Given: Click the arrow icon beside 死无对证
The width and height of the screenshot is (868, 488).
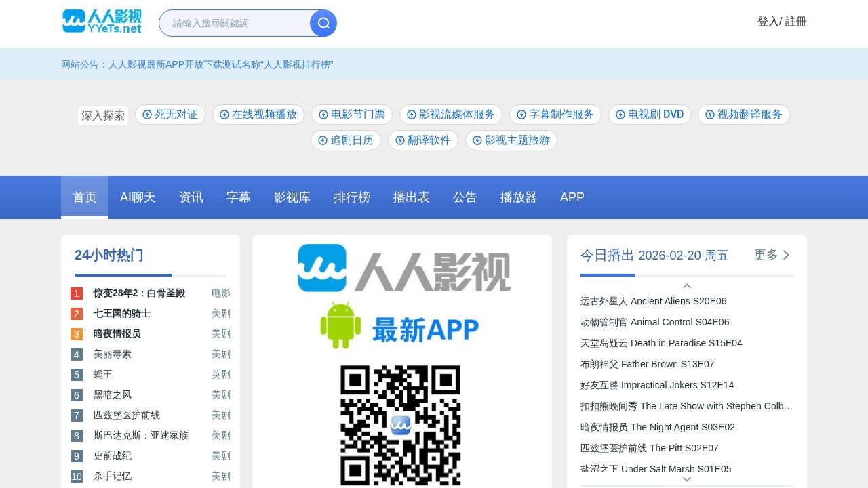Looking at the screenshot, I should click(147, 115).
